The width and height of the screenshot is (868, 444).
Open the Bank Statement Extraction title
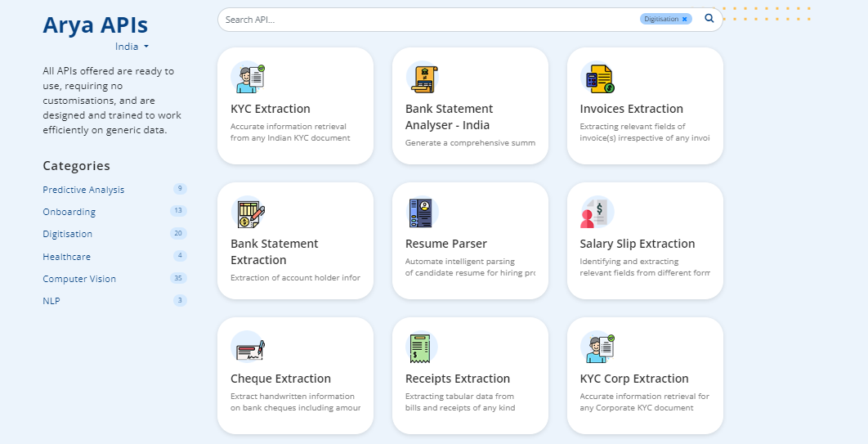point(275,252)
